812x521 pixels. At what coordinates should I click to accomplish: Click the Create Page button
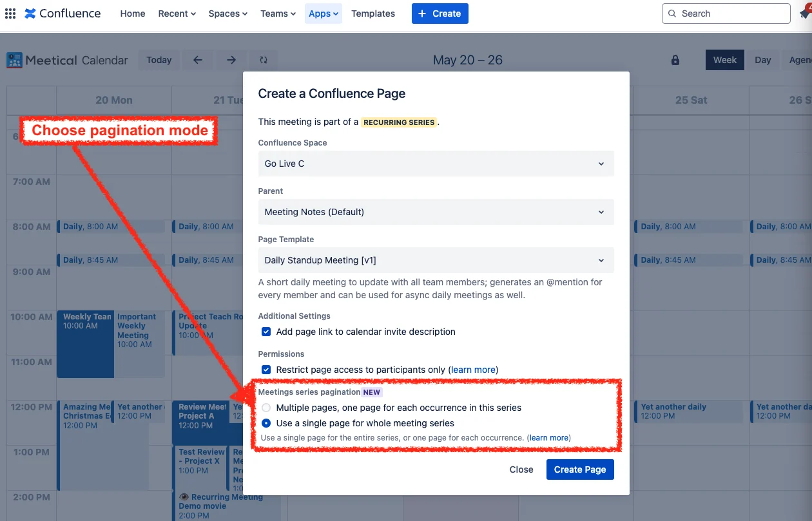click(580, 469)
